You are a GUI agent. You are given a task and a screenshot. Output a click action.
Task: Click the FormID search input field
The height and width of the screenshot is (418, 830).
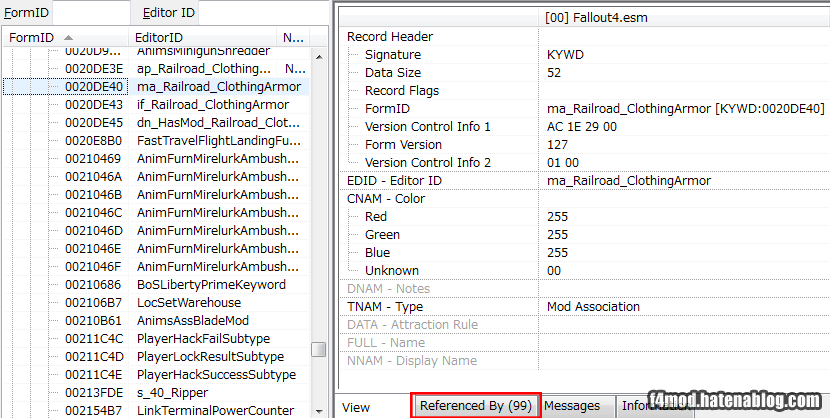pos(91,12)
